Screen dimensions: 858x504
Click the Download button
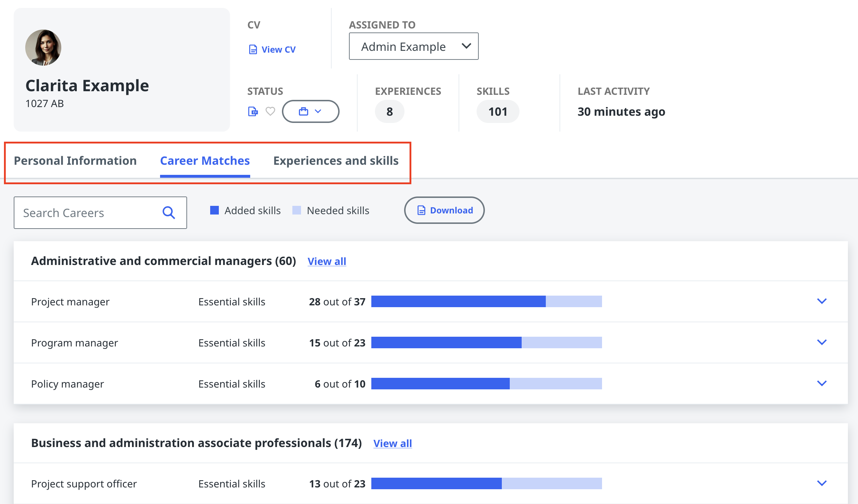tap(444, 210)
